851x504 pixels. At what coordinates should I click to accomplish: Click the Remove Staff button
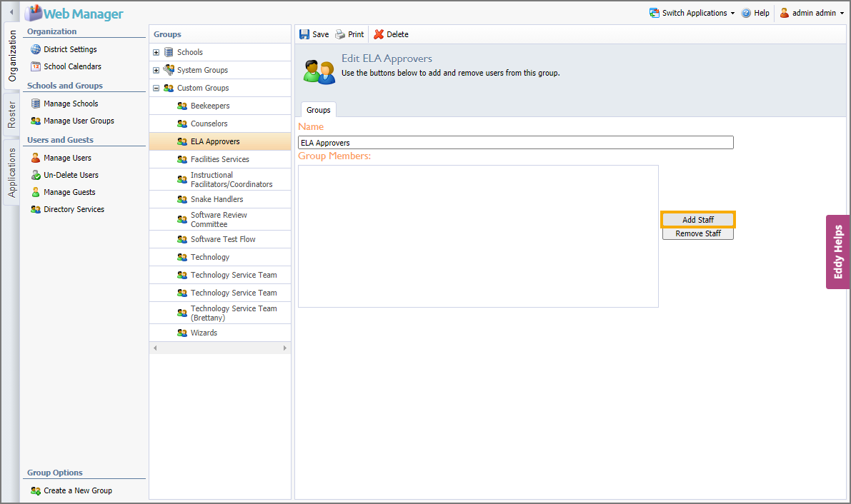pyautogui.click(x=698, y=234)
